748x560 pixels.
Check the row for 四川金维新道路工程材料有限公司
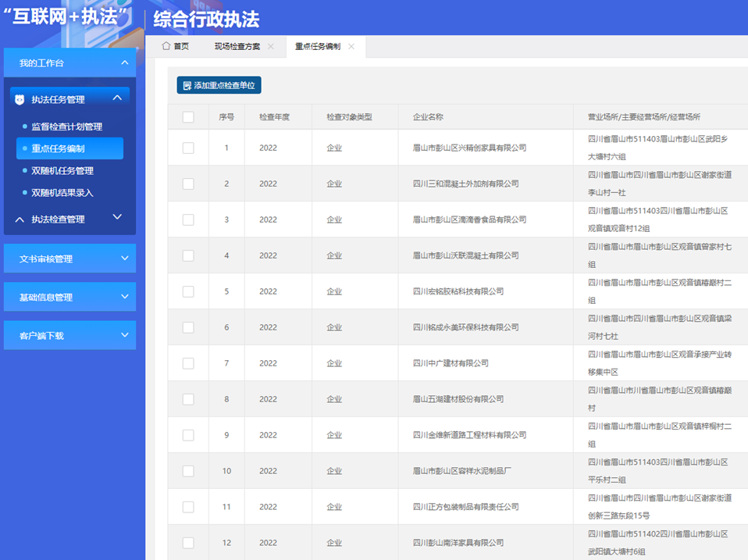(x=188, y=435)
